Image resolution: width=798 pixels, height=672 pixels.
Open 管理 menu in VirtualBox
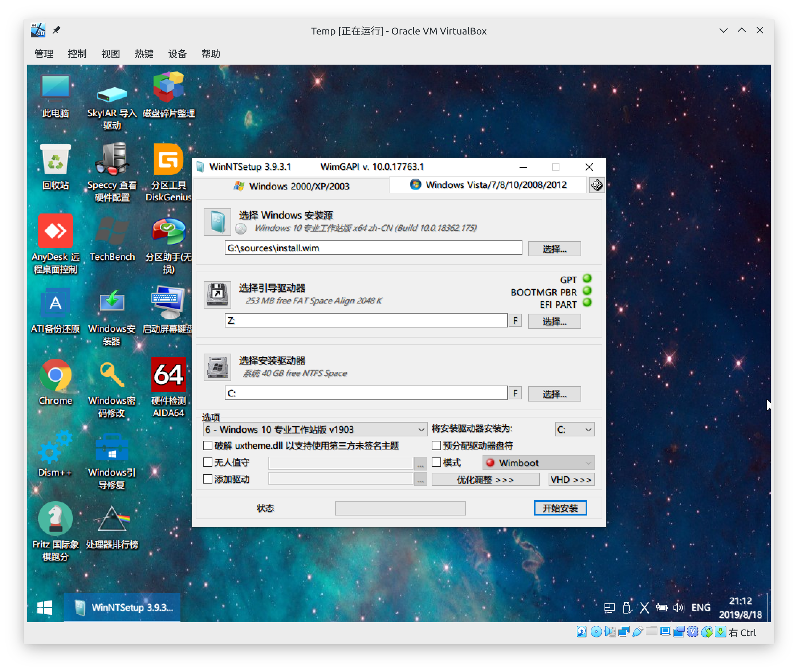pyautogui.click(x=44, y=54)
